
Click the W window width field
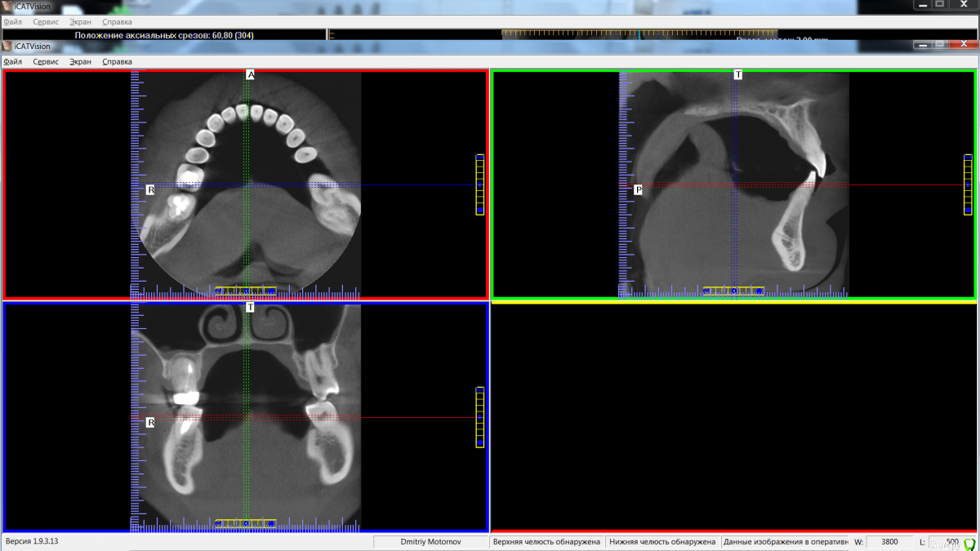[x=889, y=542]
